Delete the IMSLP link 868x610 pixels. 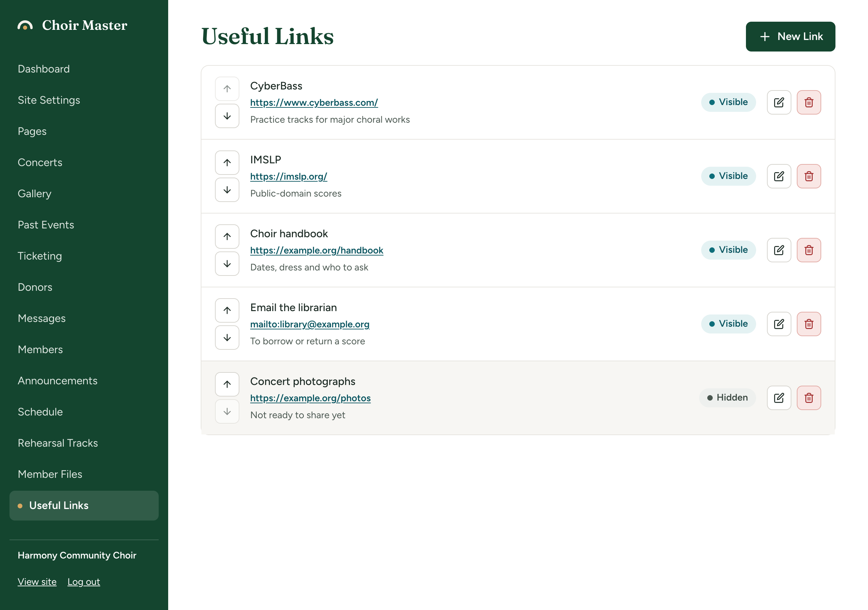click(x=809, y=176)
